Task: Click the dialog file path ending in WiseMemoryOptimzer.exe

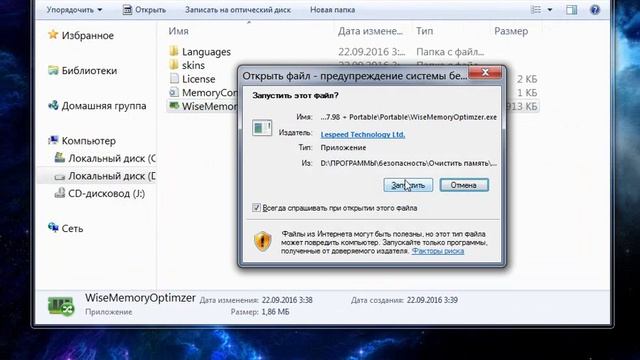Action: pyautogui.click(x=409, y=117)
